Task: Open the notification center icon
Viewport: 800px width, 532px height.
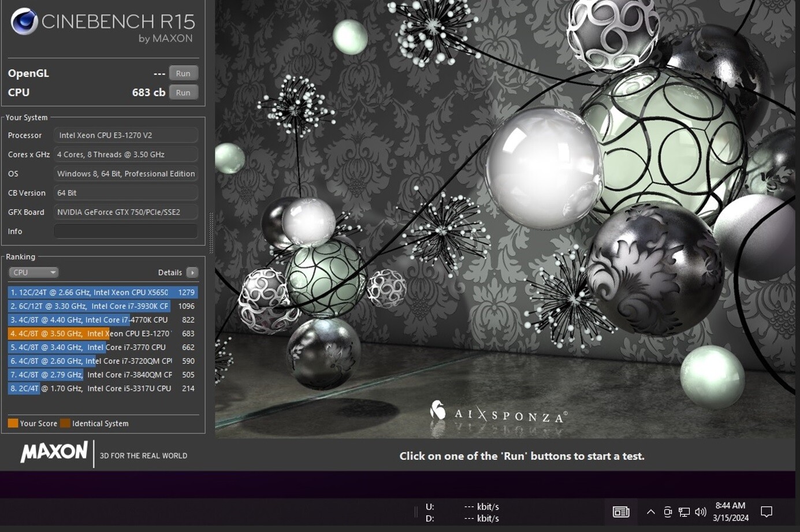Action: (766, 512)
